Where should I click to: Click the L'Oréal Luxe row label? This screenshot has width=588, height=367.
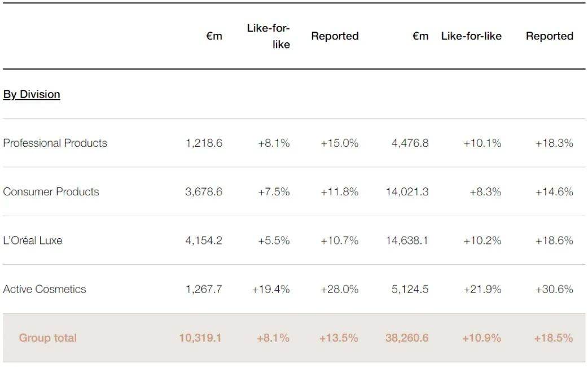33,240
